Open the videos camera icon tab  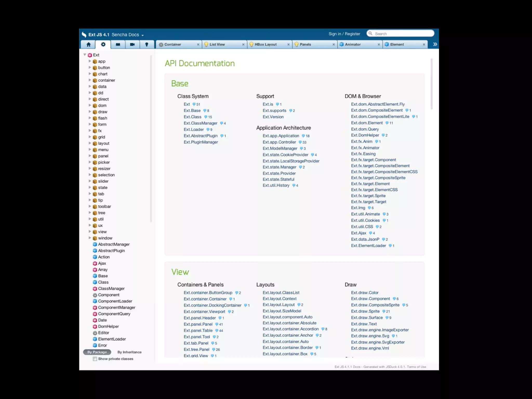[x=132, y=44]
